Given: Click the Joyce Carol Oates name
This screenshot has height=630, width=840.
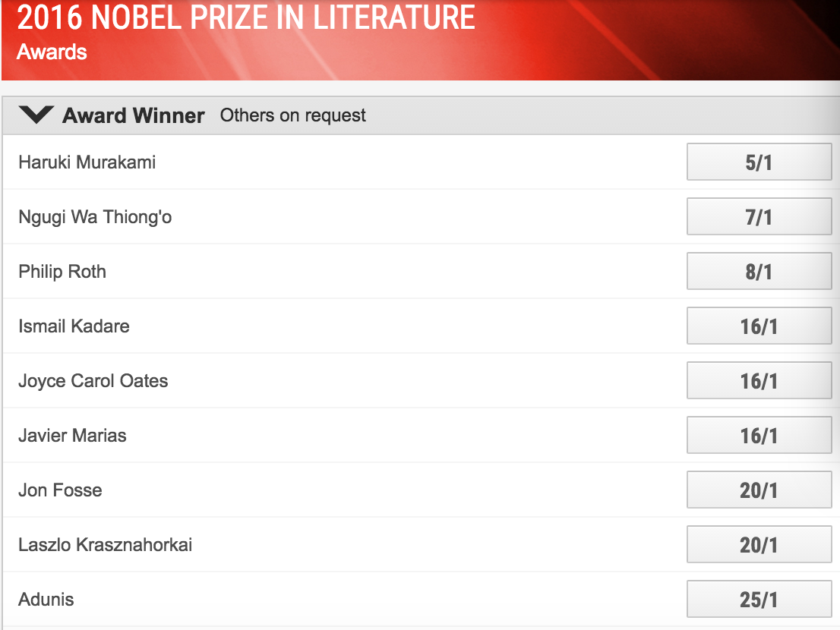Looking at the screenshot, I should pos(93,381).
